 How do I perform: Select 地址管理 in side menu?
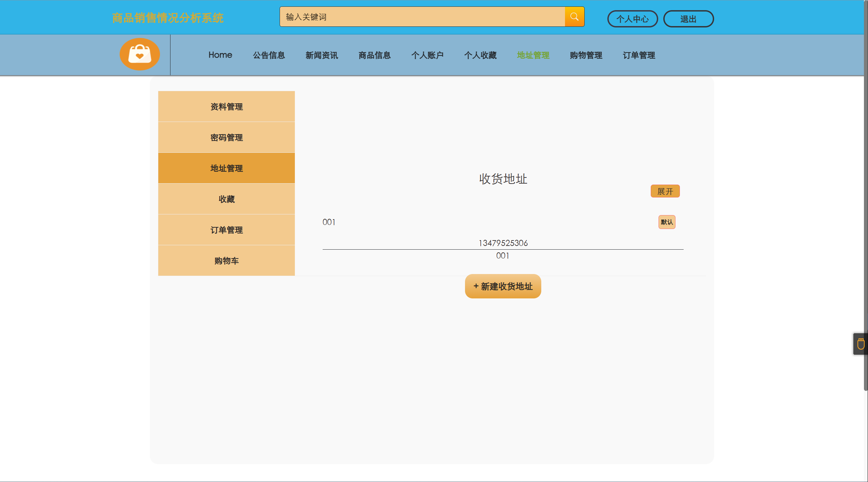click(226, 168)
